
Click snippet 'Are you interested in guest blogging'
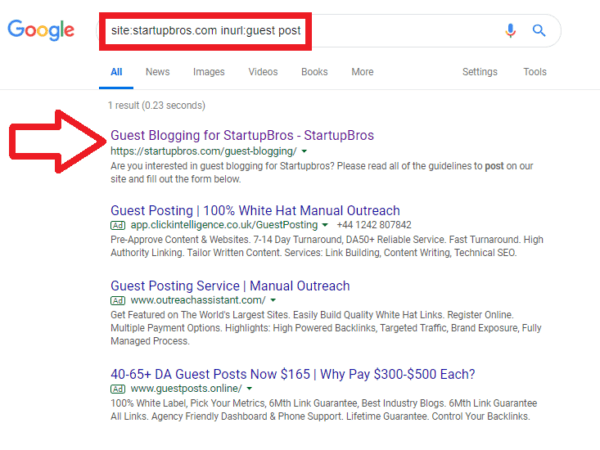coord(321,173)
